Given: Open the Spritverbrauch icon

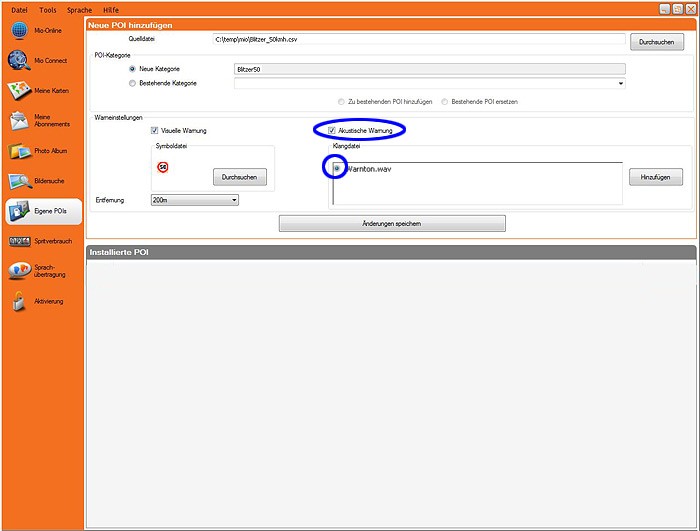Looking at the screenshot, I should tap(19, 241).
